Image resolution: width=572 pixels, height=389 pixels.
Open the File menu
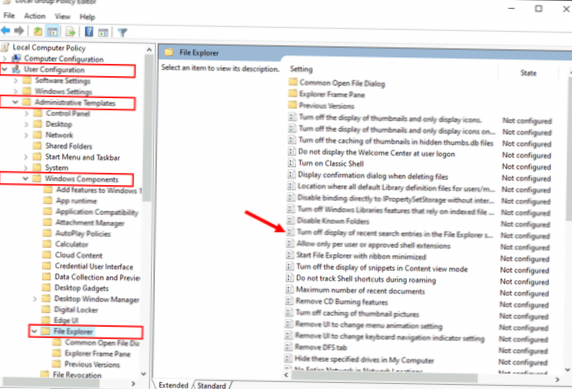tap(9, 16)
